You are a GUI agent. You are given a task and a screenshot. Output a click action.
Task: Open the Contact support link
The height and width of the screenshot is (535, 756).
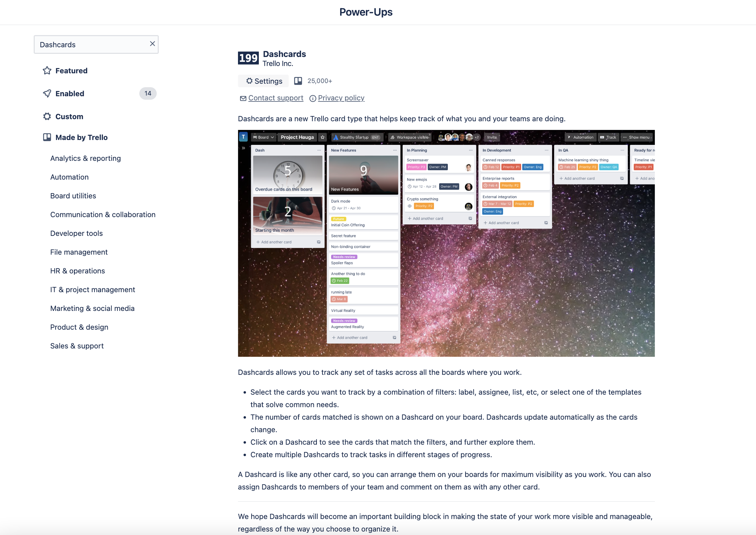click(x=276, y=98)
